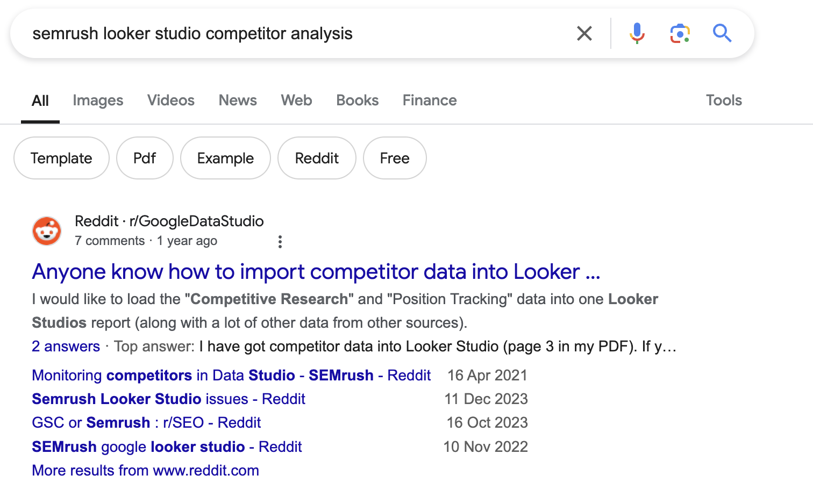Switch to the Images tab

(98, 100)
